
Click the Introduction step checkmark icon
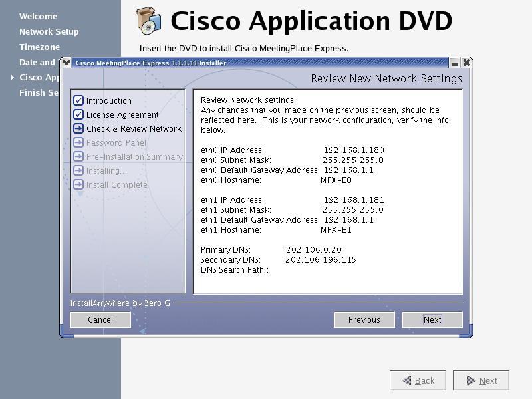78,100
